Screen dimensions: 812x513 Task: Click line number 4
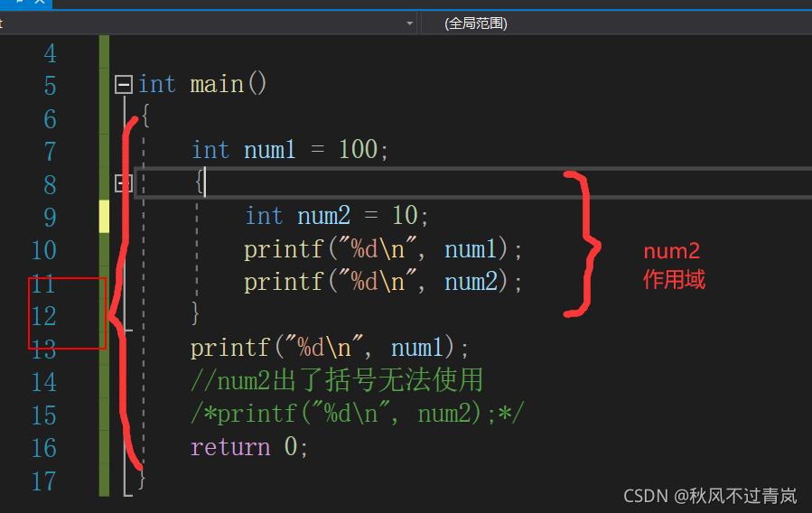[51, 53]
